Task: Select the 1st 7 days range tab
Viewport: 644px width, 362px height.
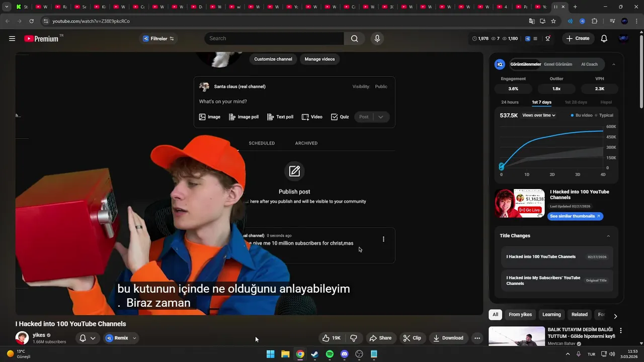Action: point(541,102)
